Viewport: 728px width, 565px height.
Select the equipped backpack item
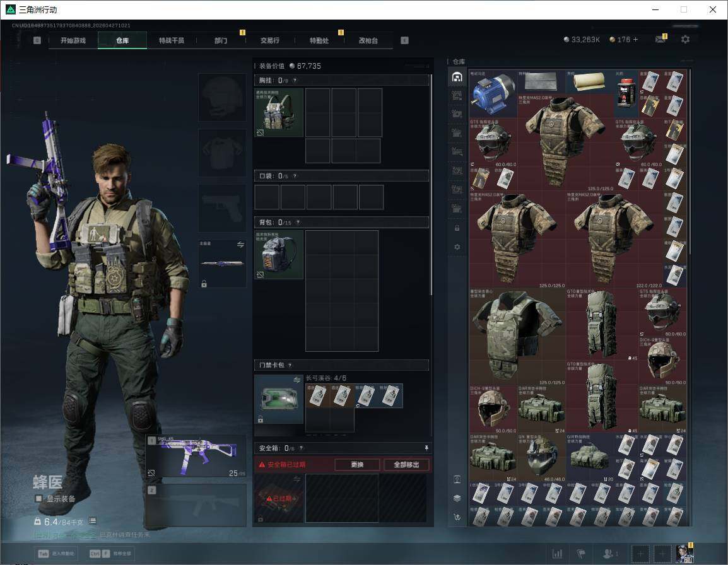click(279, 254)
